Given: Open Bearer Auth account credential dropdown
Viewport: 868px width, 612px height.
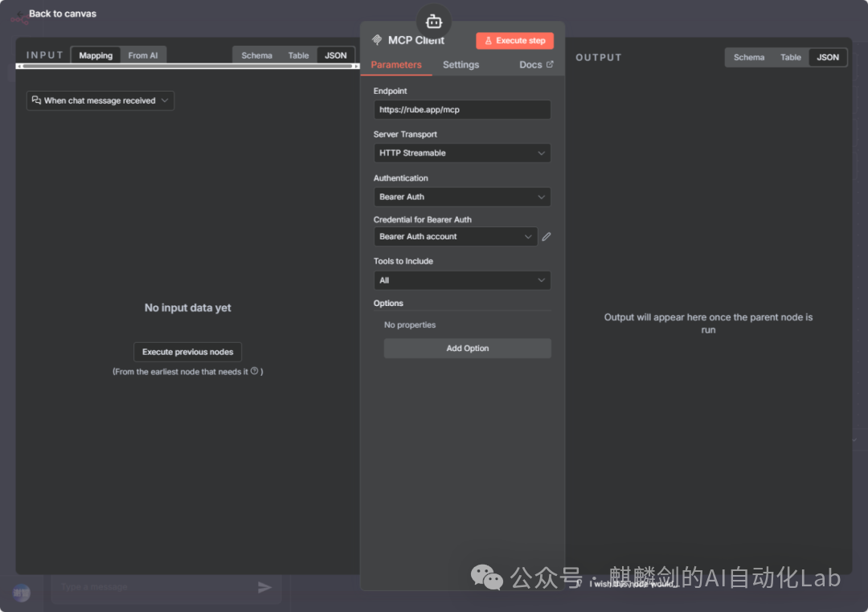Looking at the screenshot, I should (456, 237).
